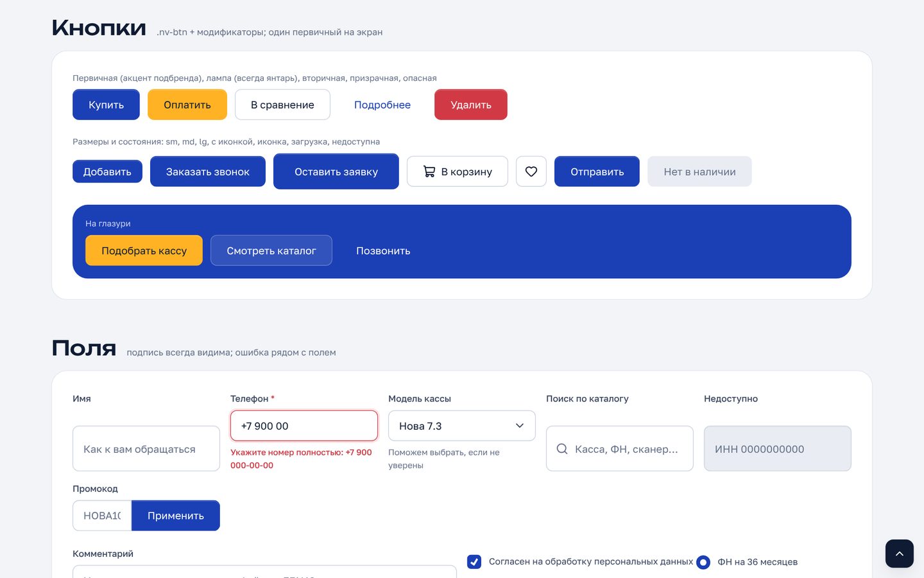The width and height of the screenshot is (924, 578).
Task: Click the Кнопки section heading
Action: tap(99, 28)
